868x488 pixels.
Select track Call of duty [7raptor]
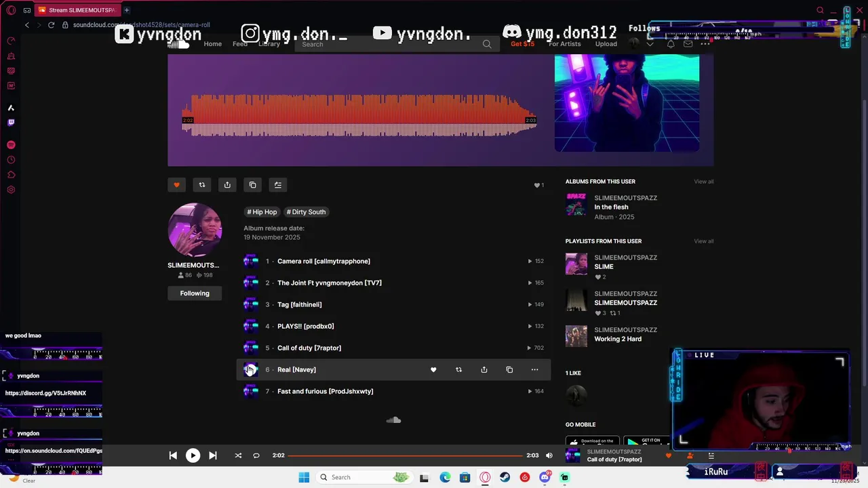pos(309,348)
